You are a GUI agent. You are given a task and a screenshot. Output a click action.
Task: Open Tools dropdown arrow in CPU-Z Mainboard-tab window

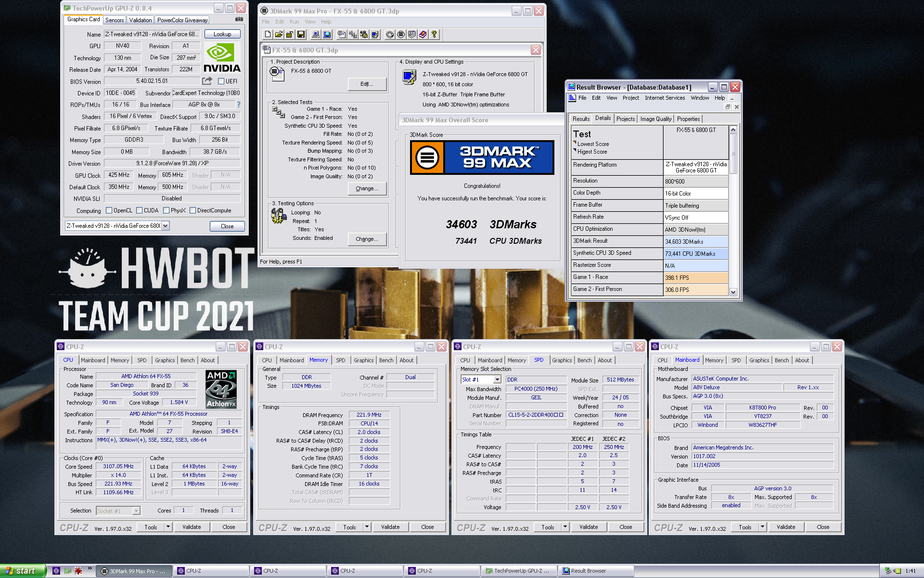(x=762, y=527)
